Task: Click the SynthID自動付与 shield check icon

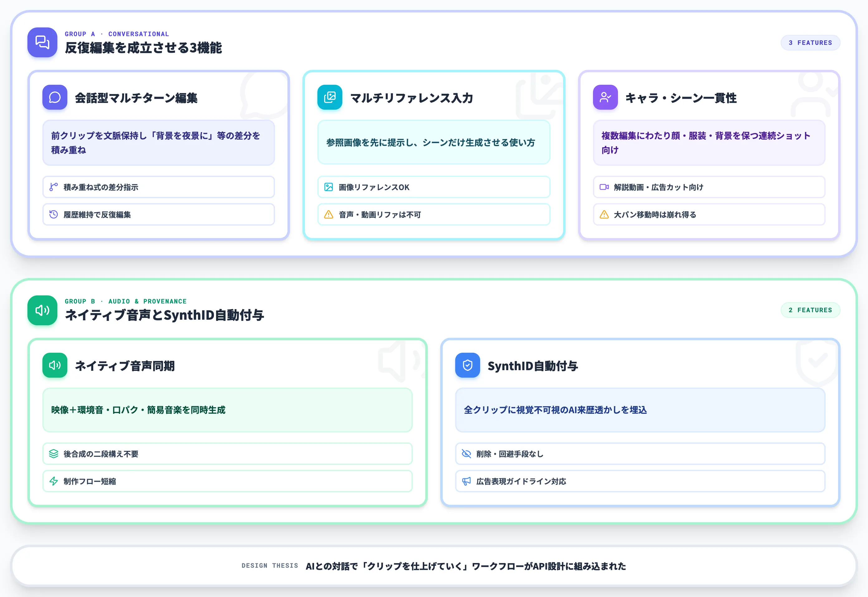Action: pyautogui.click(x=467, y=365)
